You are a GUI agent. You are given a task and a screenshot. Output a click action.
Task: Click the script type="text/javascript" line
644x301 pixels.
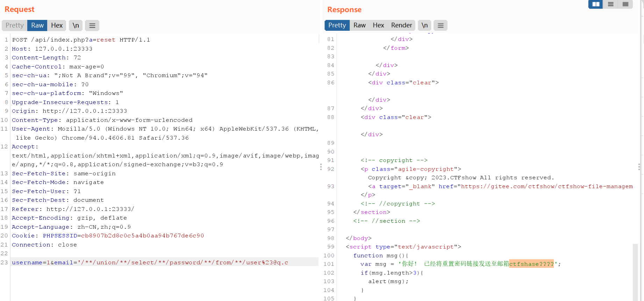403,247
